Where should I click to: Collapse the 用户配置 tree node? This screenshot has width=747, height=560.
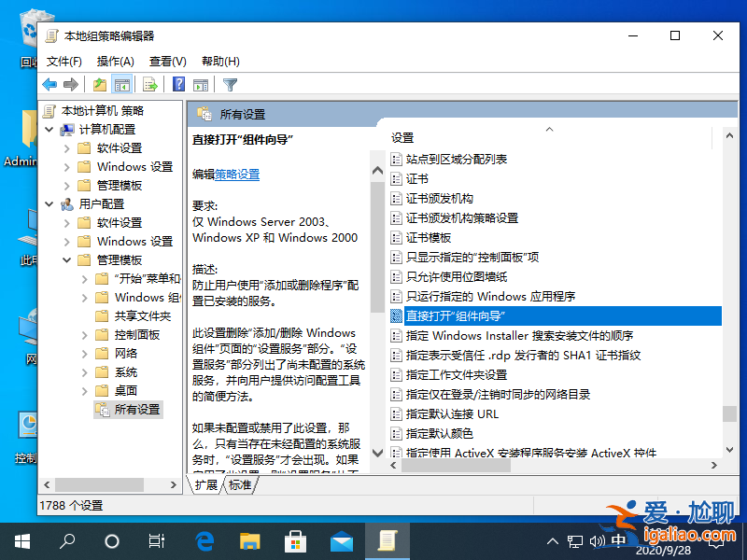click(x=48, y=203)
